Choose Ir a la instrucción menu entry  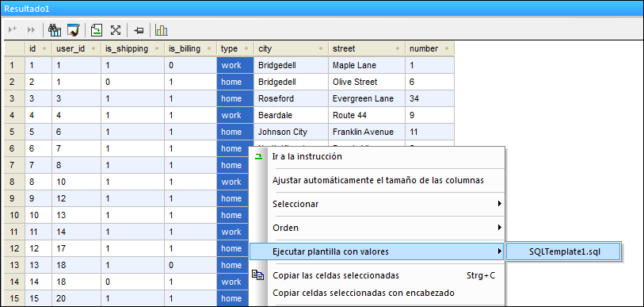(x=377, y=156)
